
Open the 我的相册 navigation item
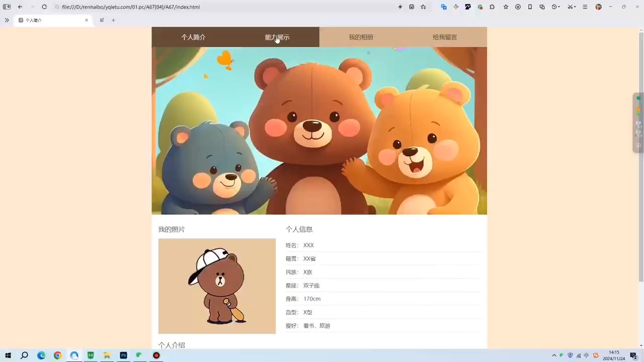coord(361,37)
